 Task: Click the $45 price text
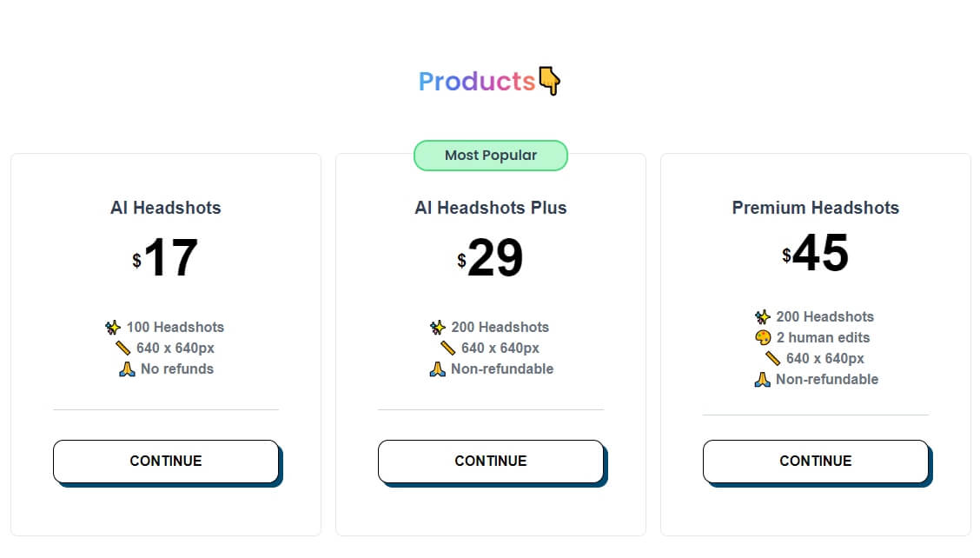(816, 253)
